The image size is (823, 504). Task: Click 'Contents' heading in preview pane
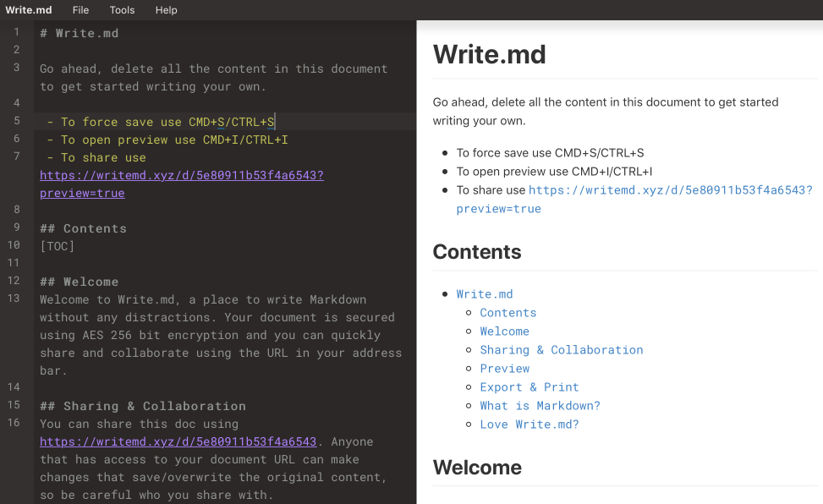pos(476,252)
